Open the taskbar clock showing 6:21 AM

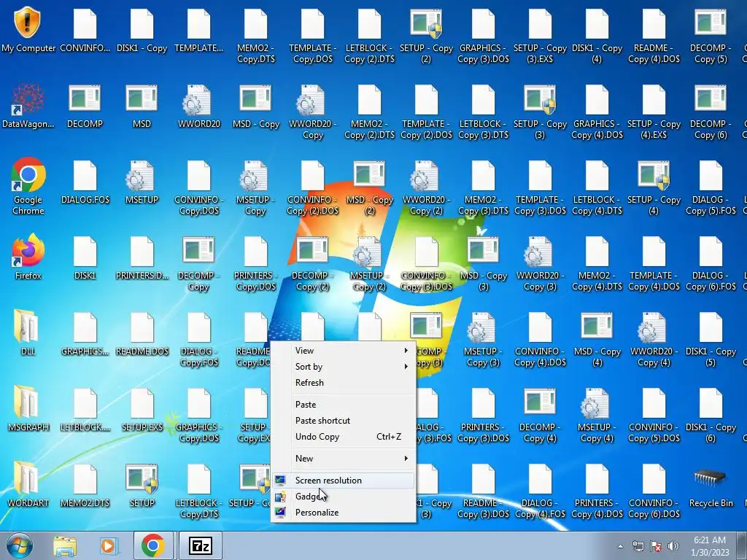click(710, 546)
